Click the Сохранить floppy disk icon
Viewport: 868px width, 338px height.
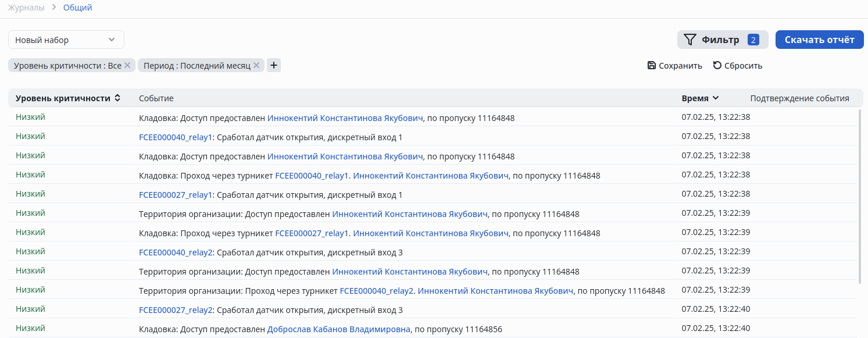tap(652, 66)
